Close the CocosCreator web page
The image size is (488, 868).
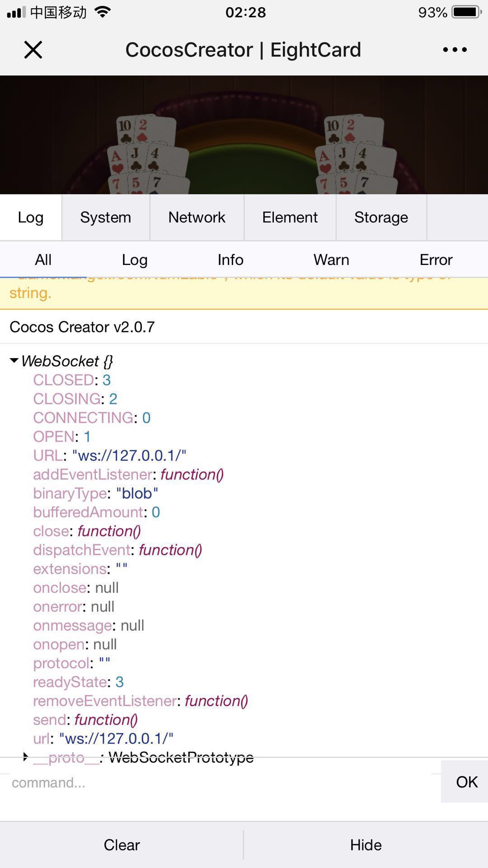33,50
